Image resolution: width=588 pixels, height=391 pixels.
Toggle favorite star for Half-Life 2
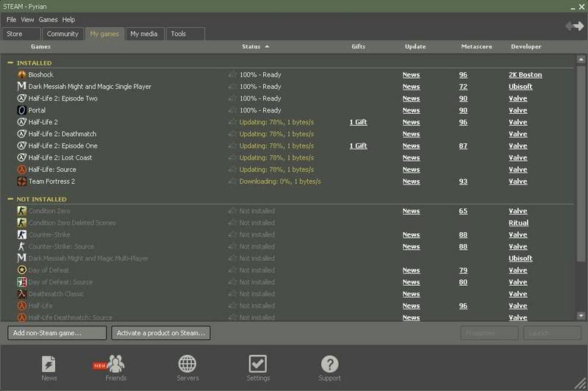pos(232,122)
